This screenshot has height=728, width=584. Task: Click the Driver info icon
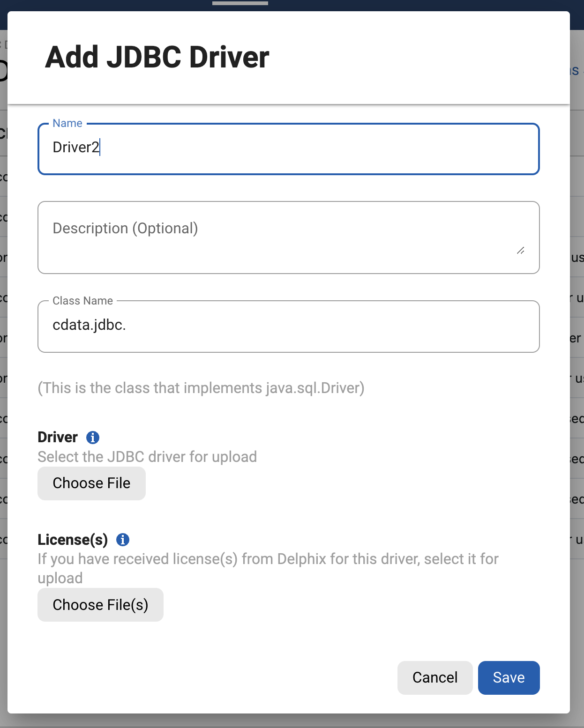(x=93, y=437)
